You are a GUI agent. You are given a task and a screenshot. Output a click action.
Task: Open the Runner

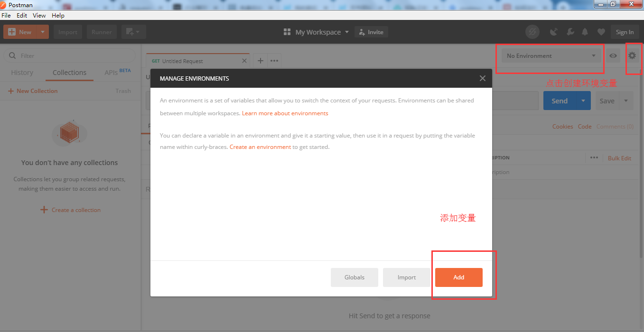(x=102, y=32)
